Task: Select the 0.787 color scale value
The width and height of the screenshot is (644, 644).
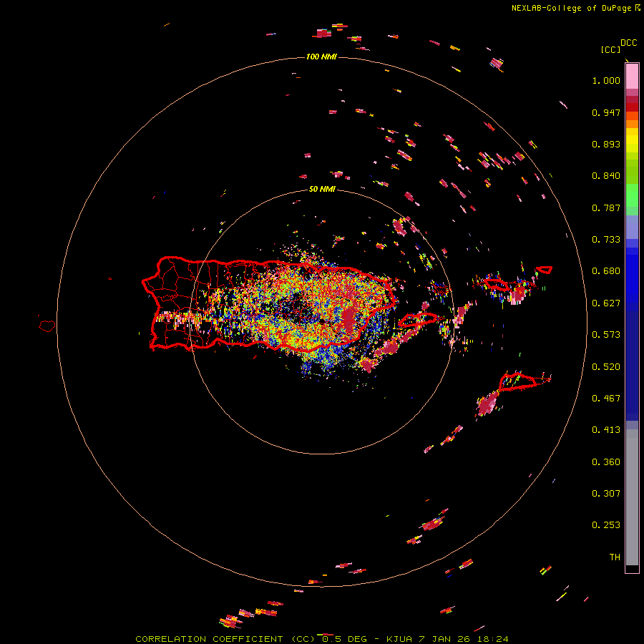Action: point(606,208)
